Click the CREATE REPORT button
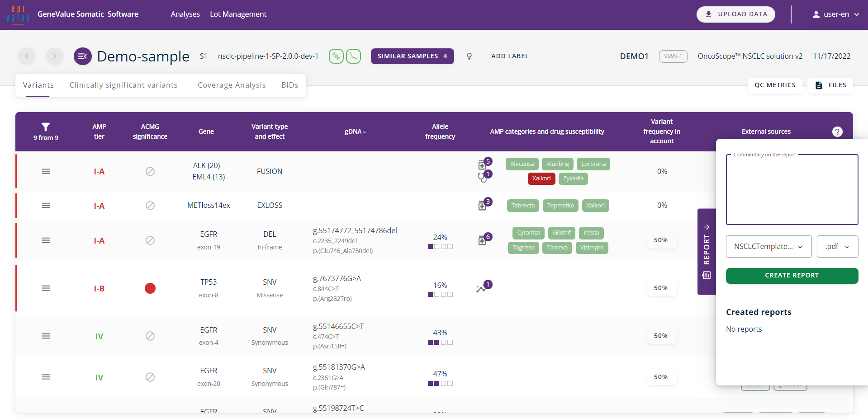The height and width of the screenshot is (418, 868). click(x=792, y=276)
